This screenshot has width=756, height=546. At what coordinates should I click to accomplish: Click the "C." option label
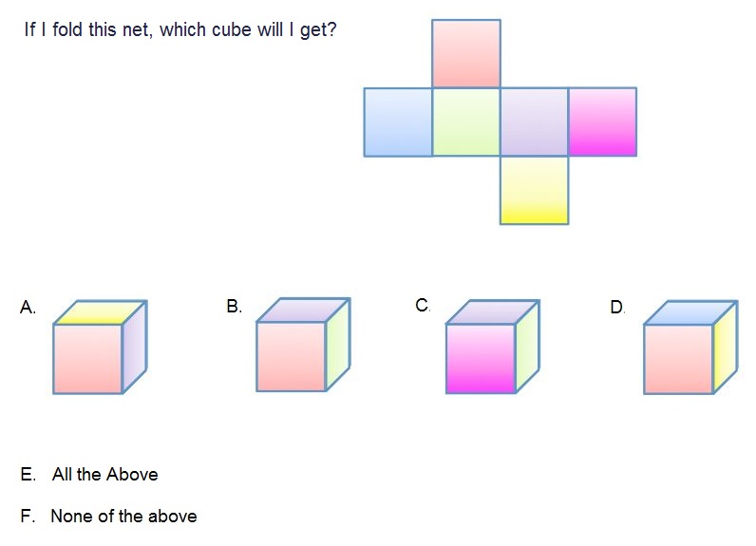(x=423, y=305)
